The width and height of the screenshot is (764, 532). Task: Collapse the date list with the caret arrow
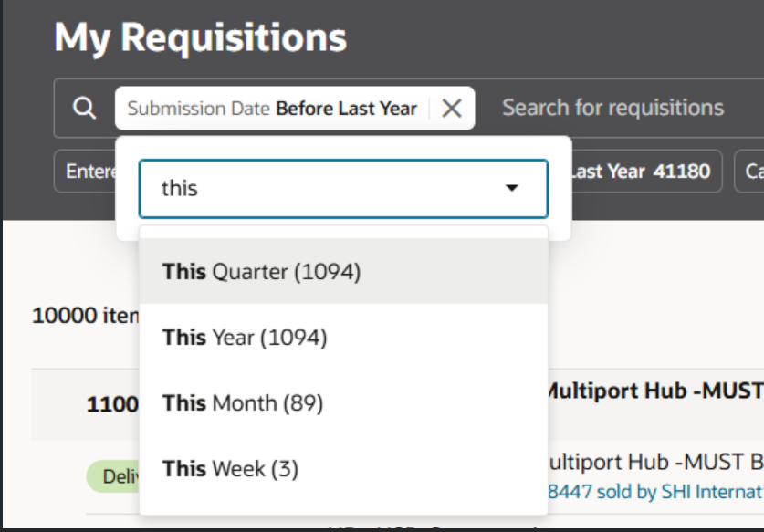coord(511,188)
